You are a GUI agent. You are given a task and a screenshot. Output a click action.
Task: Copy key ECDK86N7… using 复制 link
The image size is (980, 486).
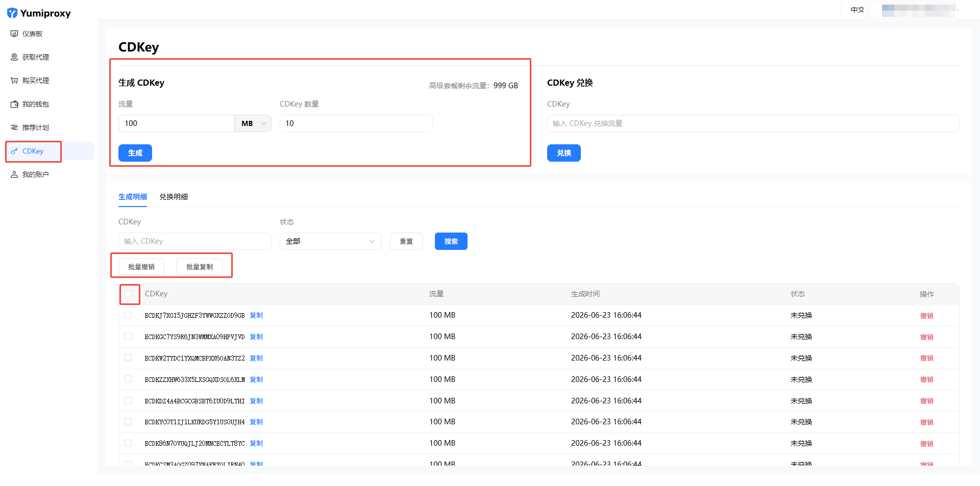coord(256,443)
